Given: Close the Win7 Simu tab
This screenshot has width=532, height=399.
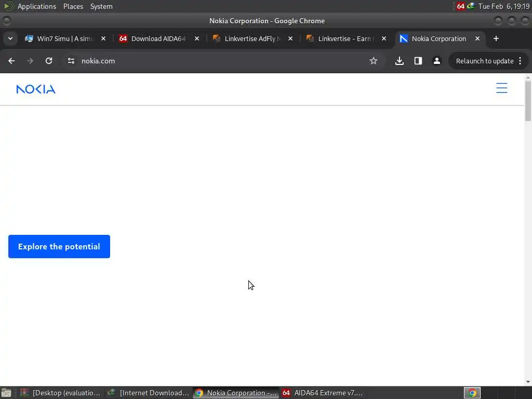Looking at the screenshot, I should click(103, 38).
